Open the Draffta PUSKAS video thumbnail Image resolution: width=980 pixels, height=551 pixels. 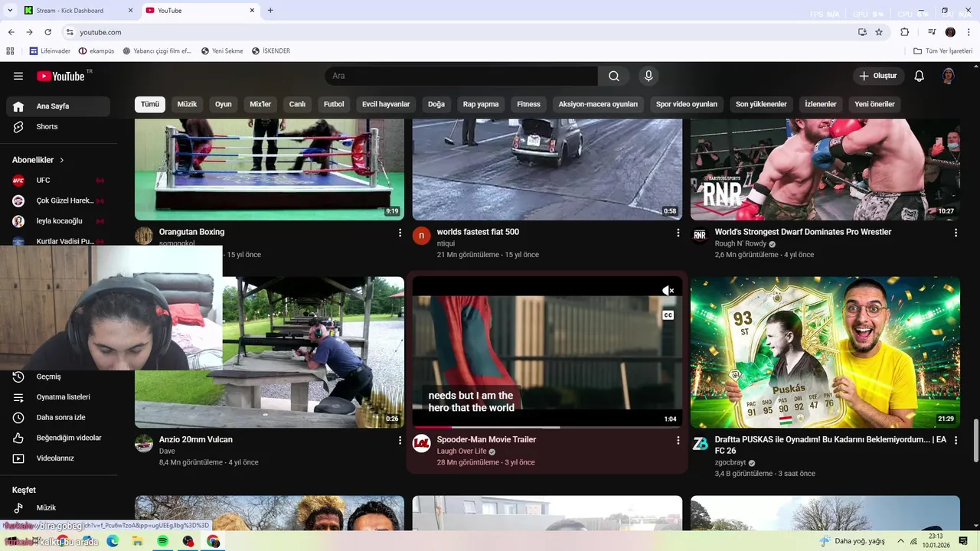pyautogui.click(x=825, y=352)
